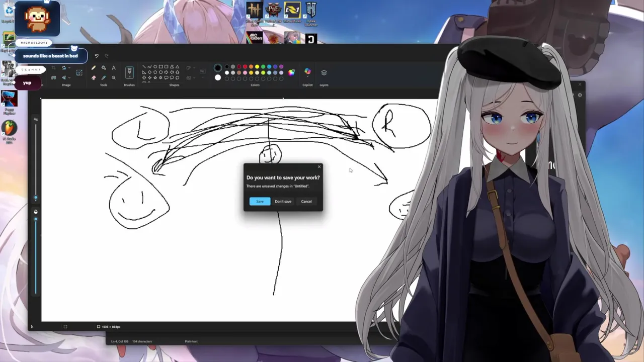The height and width of the screenshot is (362, 644).
Task: Click the gear icon in background window
Action: [580, 95]
